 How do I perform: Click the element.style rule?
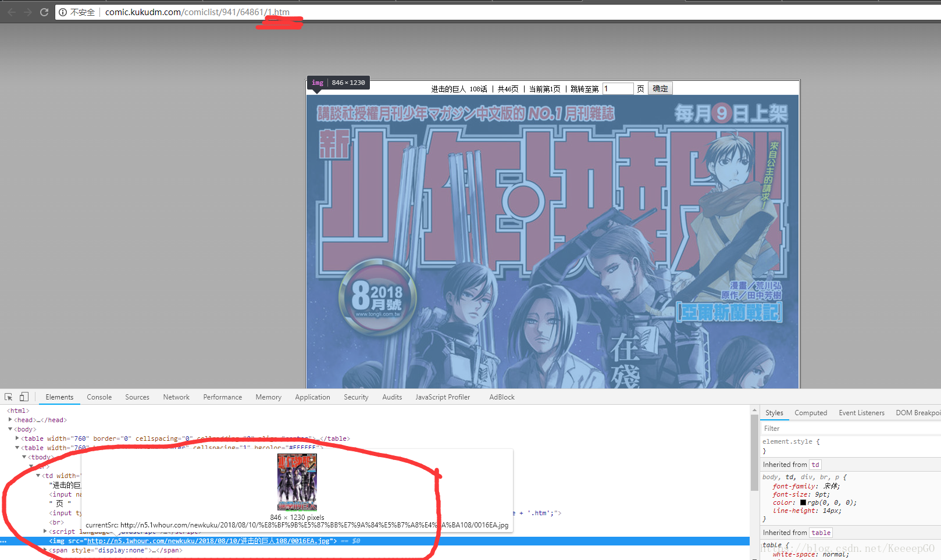pos(791,442)
